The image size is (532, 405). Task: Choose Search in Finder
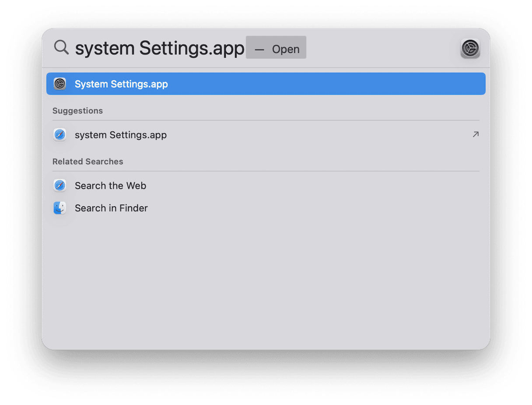pyautogui.click(x=111, y=208)
